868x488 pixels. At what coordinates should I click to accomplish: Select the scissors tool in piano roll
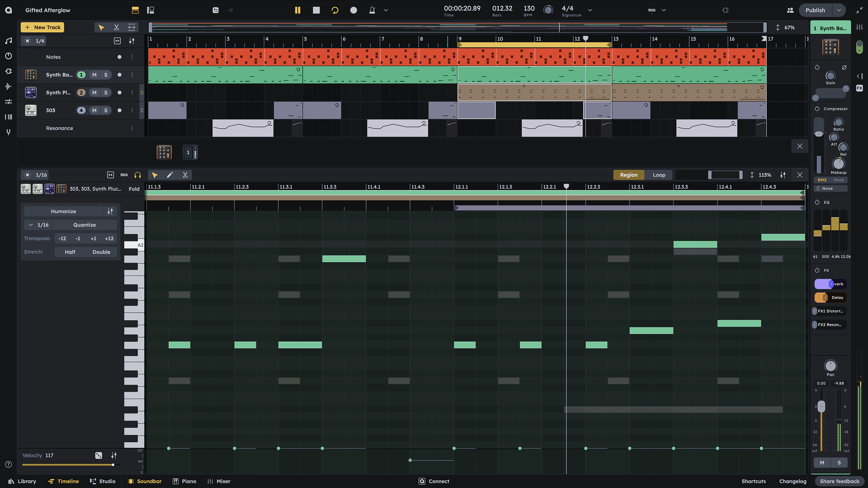click(185, 175)
